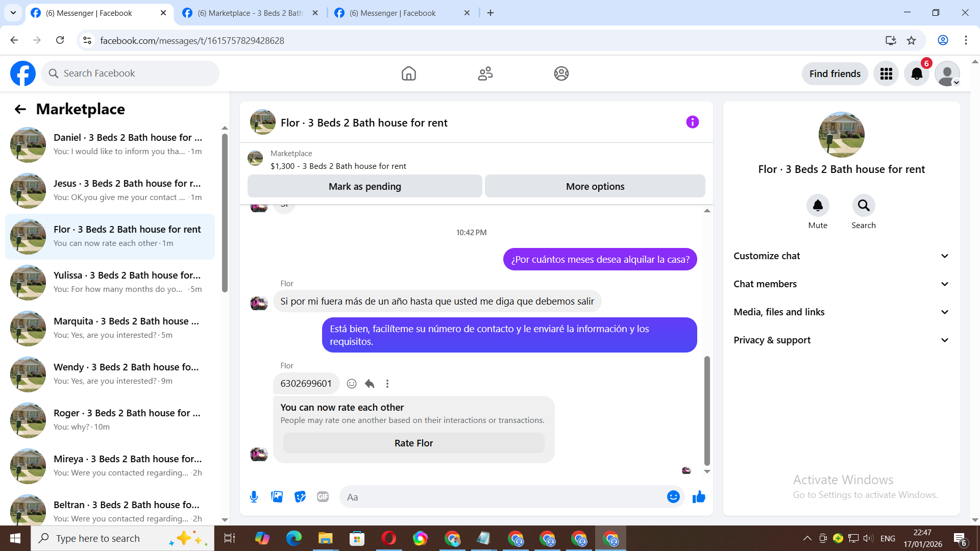Open emoji picker in message box
This screenshot has width=980, height=551.
tap(673, 497)
